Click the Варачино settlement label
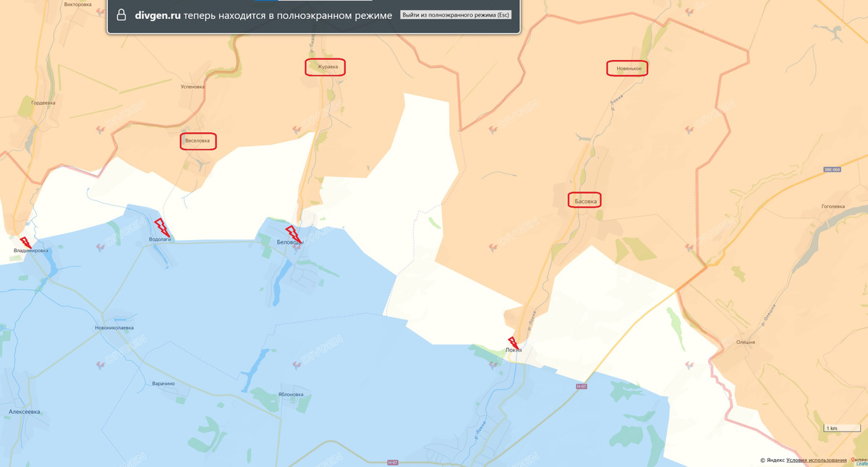This screenshot has height=467, width=868. pyautogui.click(x=163, y=383)
